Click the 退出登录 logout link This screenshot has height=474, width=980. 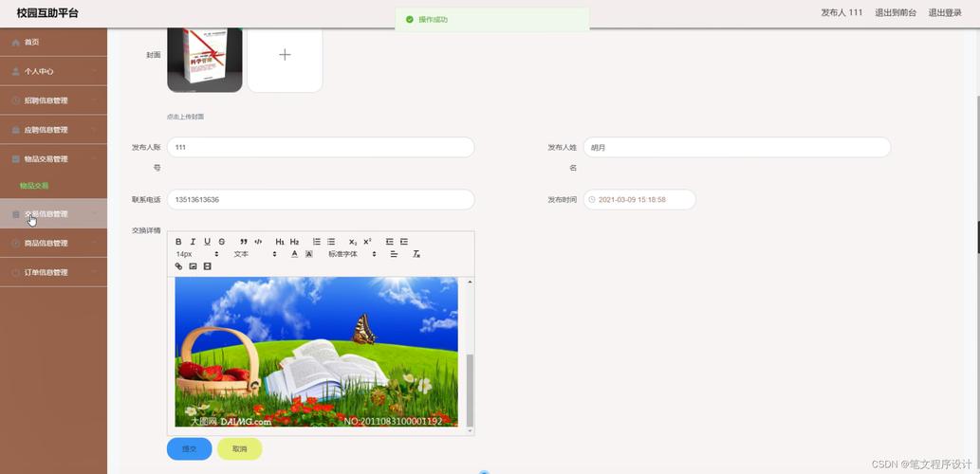click(944, 12)
